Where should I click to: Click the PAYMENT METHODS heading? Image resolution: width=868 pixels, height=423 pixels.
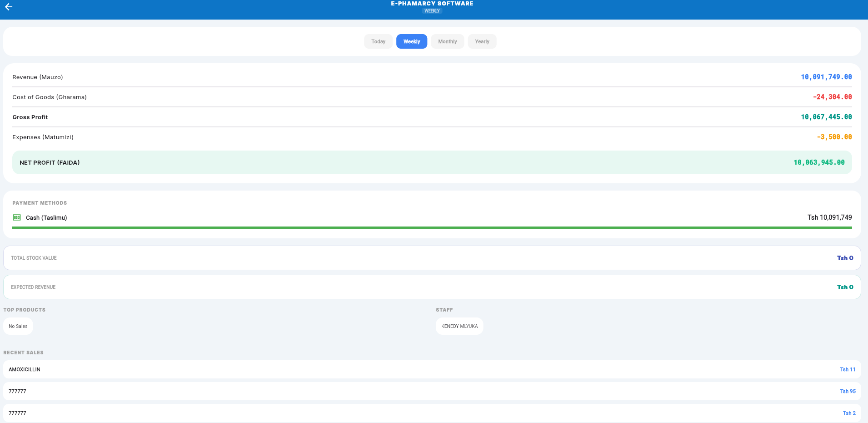tap(40, 203)
